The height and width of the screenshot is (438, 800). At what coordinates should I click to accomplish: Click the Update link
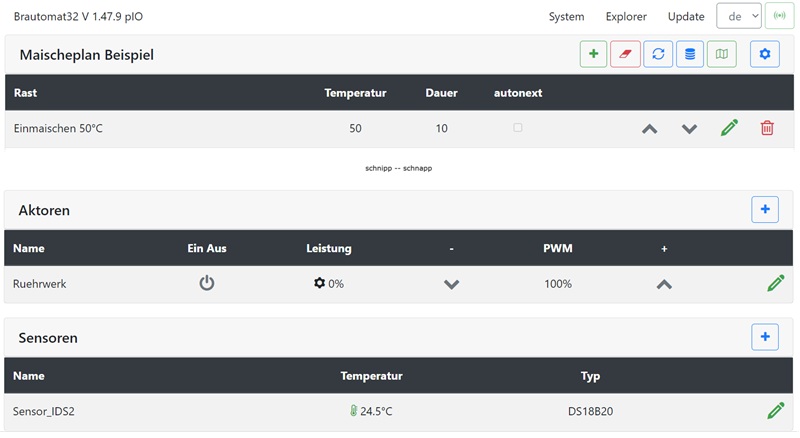pos(686,17)
